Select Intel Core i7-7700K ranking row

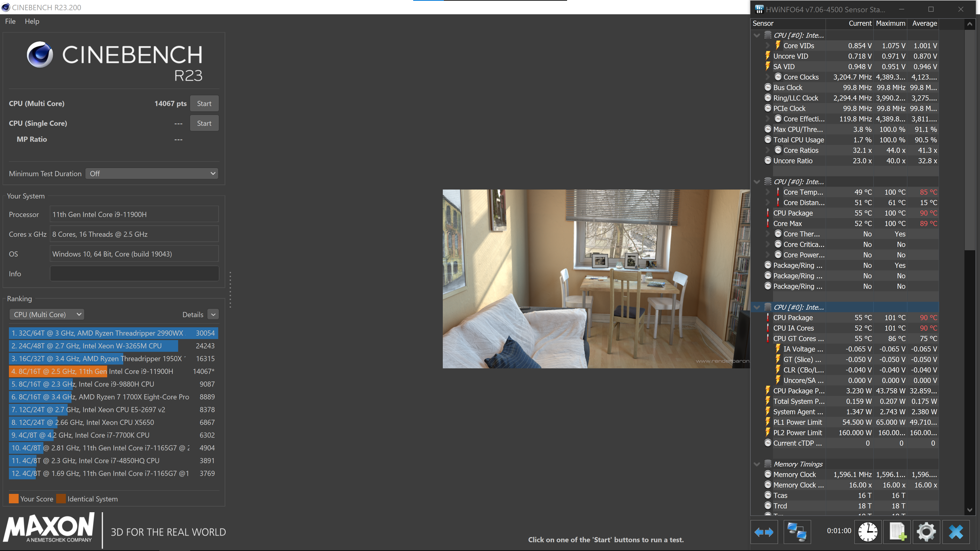[x=113, y=435]
